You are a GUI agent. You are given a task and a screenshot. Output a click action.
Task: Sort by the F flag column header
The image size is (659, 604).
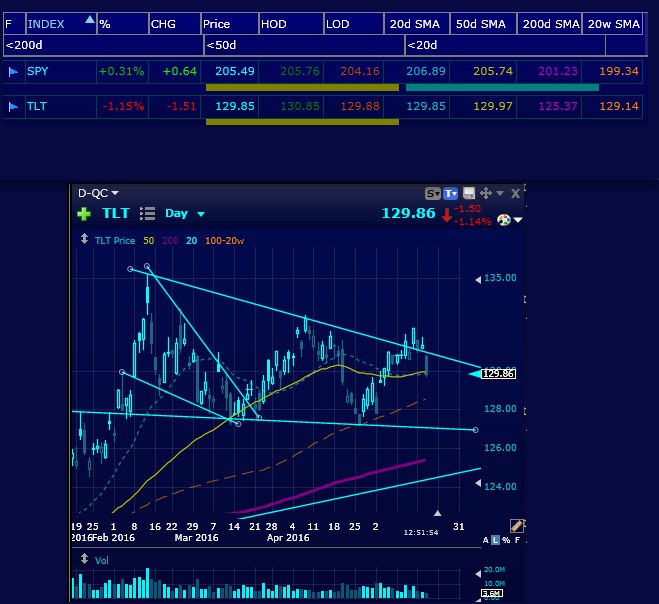(x=14, y=24)
